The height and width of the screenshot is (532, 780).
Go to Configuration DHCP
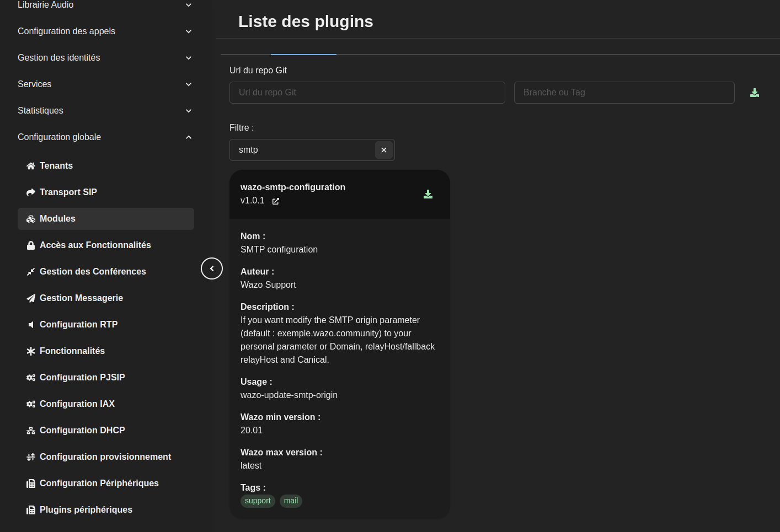(x=82, y=430)
